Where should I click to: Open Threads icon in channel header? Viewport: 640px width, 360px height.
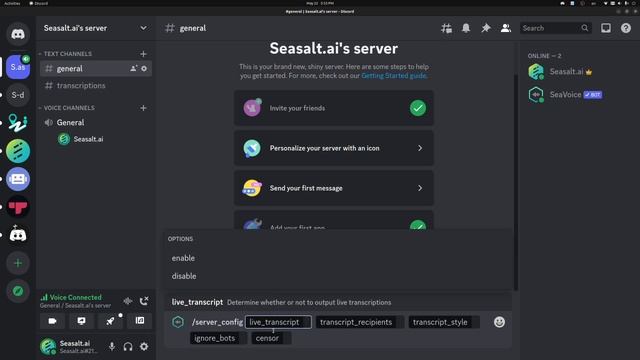click(x=447, y=28)
